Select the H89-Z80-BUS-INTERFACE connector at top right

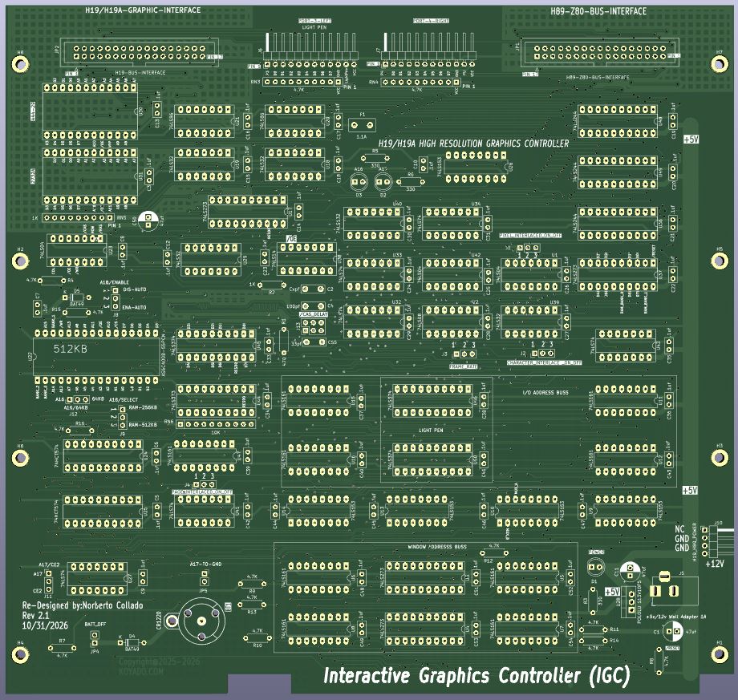pyautogui.click(x=594, y=53)
